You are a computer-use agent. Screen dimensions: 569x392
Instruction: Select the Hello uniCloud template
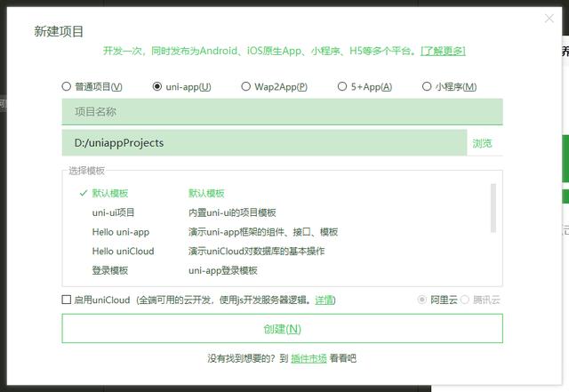pos(123,252)
